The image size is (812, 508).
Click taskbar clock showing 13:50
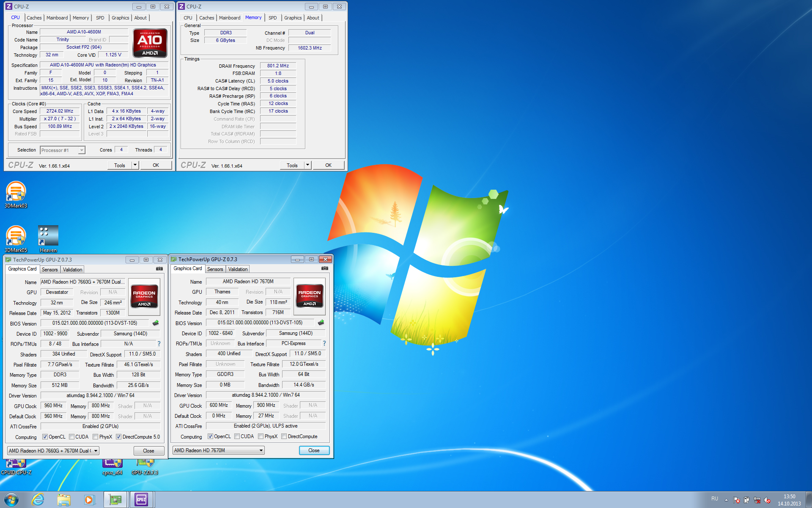coord(789,500)
